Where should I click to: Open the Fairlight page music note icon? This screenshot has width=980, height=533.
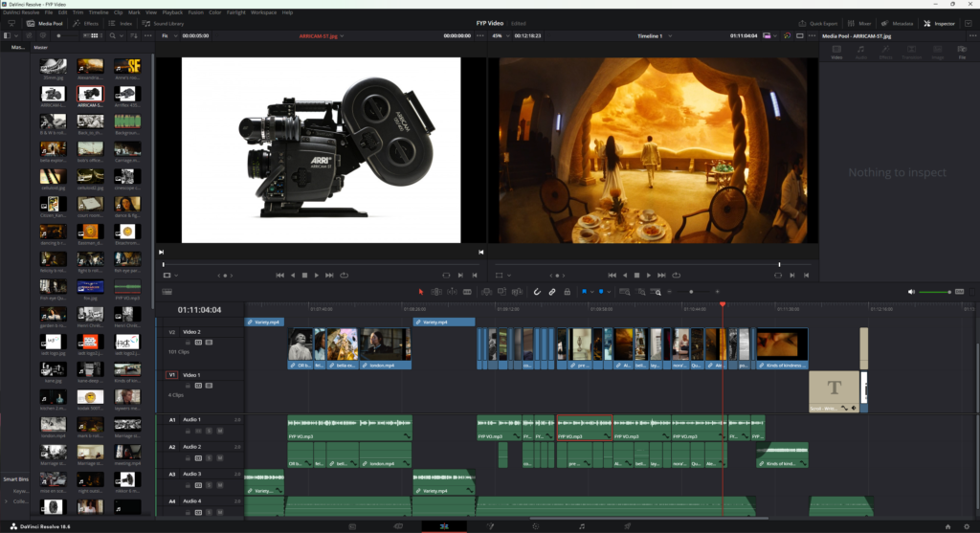pos(581,526)
